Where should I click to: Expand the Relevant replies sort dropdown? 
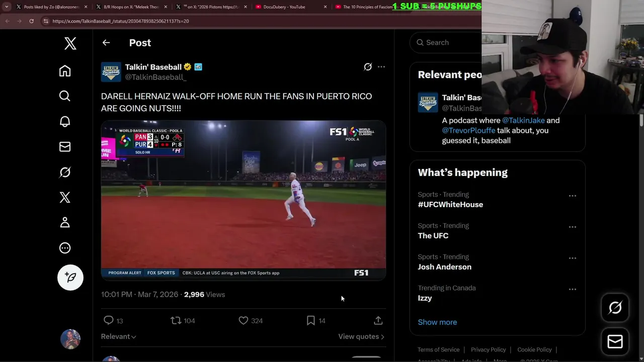pos(119,336)
